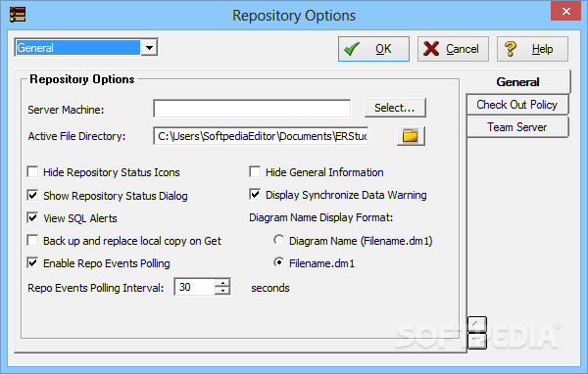Click the Active File Directory path field
Viewport: 588px width, 374px height.
tap(261, 136)
